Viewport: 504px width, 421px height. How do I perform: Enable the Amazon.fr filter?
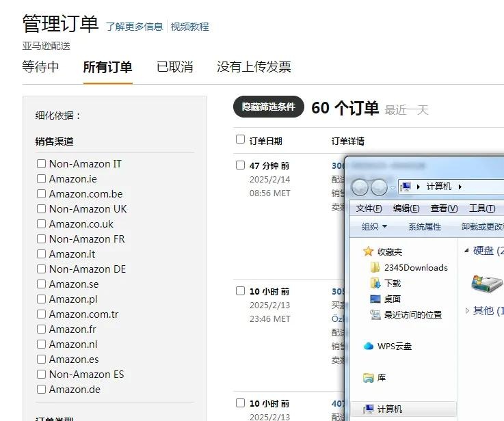[x=41, y=329]
